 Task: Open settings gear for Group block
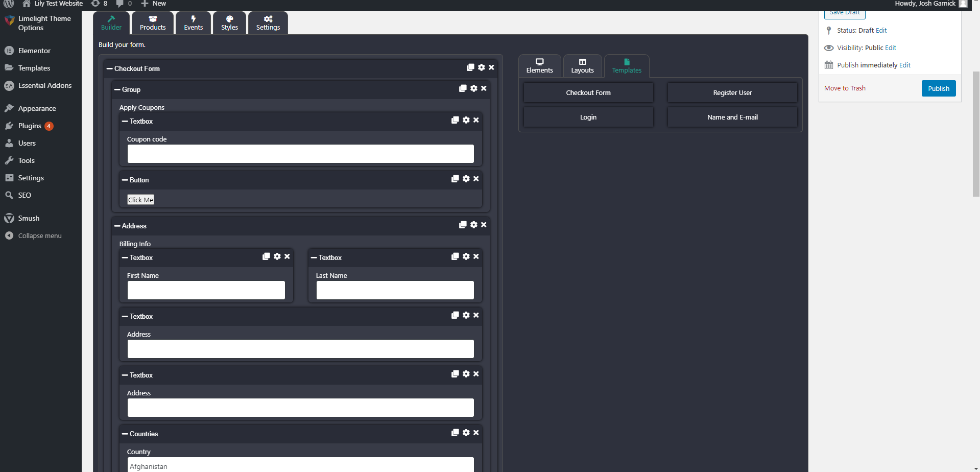pos(474,88)
